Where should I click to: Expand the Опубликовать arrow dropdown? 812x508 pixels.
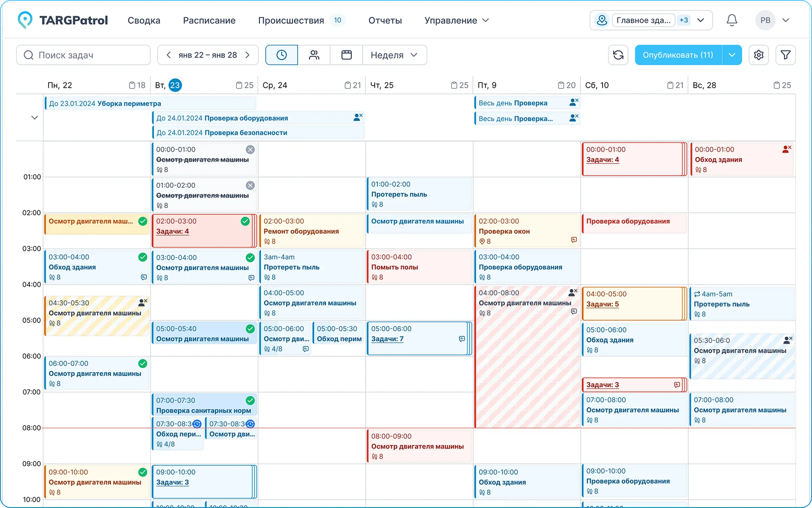[x=732, y=55]
